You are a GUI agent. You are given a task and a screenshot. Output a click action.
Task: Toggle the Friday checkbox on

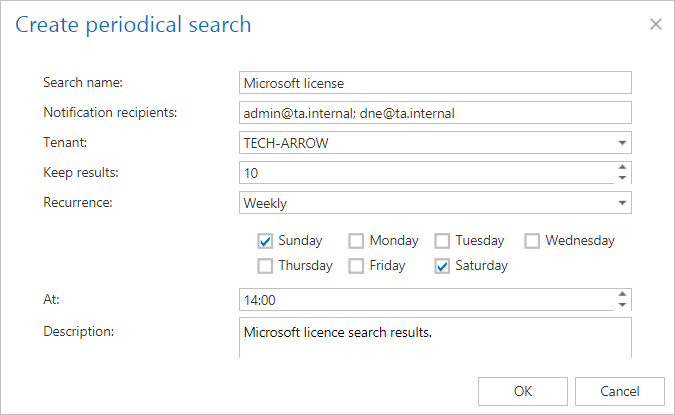[x=356, y=266]
